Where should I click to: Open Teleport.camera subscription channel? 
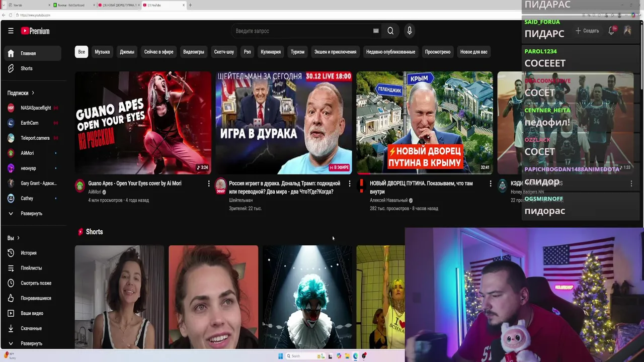click(x=33, y=138)
